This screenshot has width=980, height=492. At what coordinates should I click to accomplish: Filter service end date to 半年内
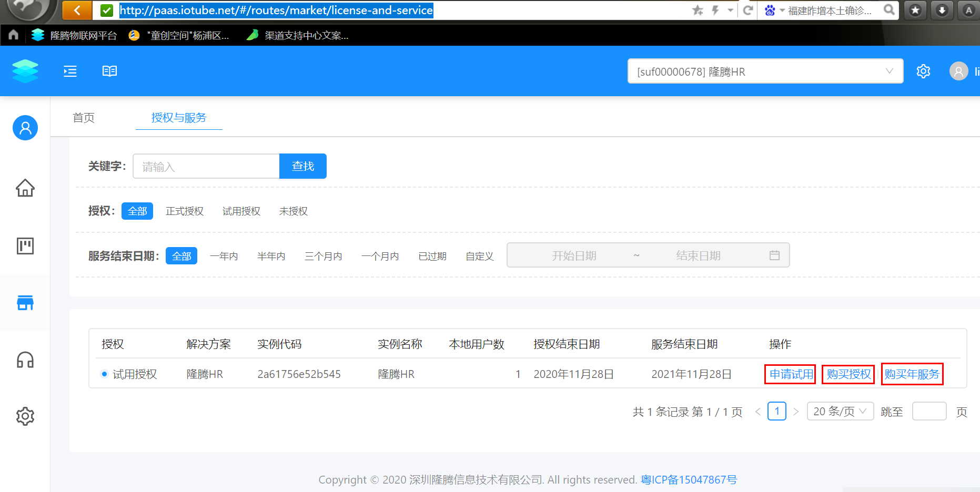271,256
